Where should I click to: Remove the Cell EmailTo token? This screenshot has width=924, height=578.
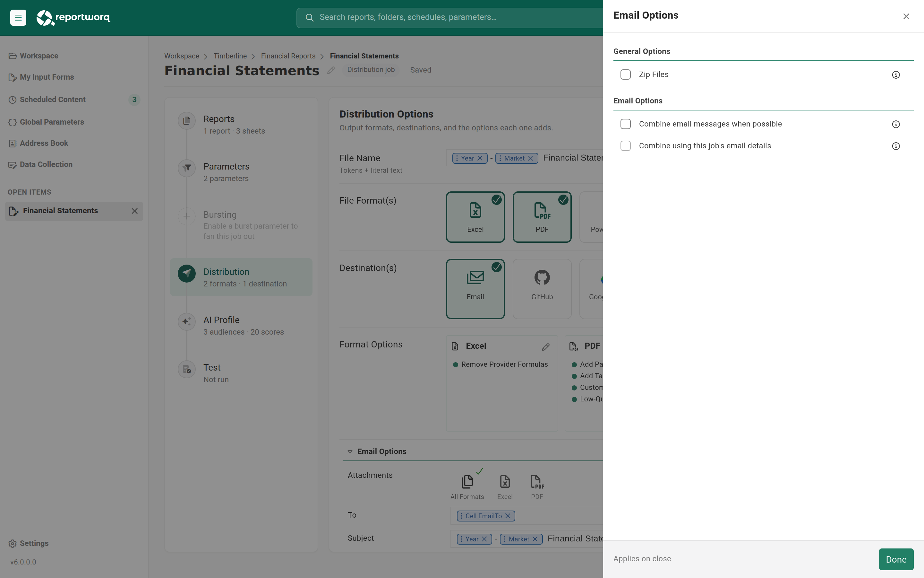508,516
